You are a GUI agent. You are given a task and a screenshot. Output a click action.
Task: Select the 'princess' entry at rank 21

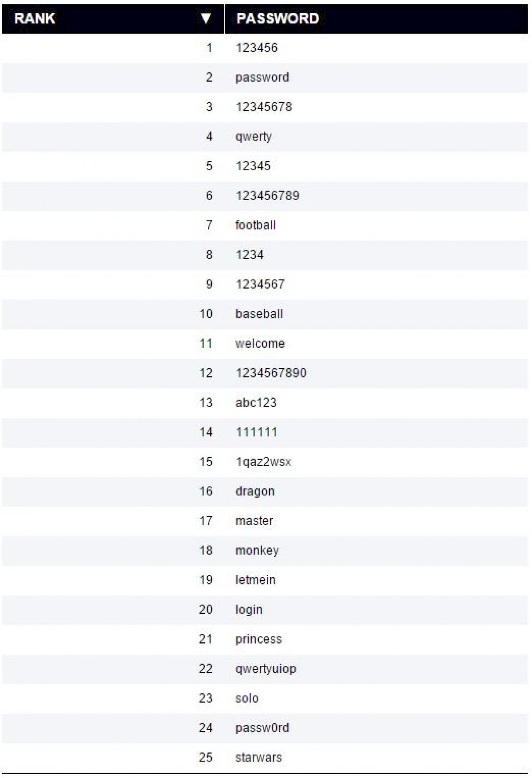(259, 639)
